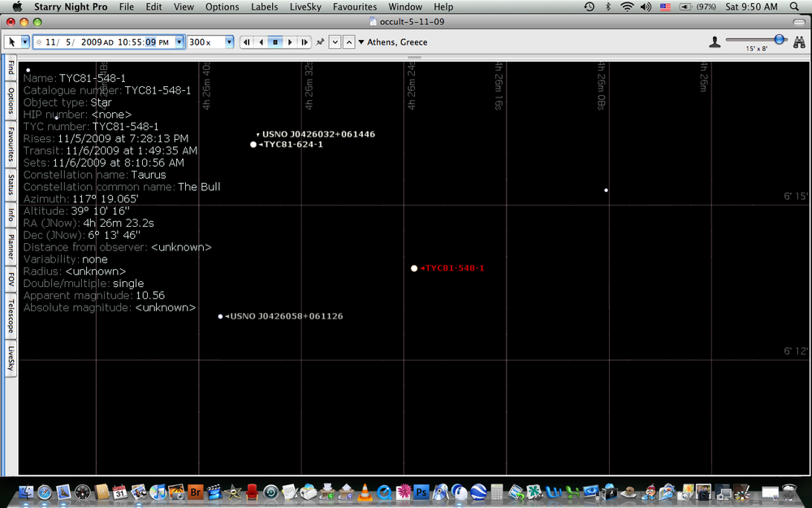The image size is (812, 508).
Task: Click the sun indicator beside the date field
Action: (x=37, y=41)
